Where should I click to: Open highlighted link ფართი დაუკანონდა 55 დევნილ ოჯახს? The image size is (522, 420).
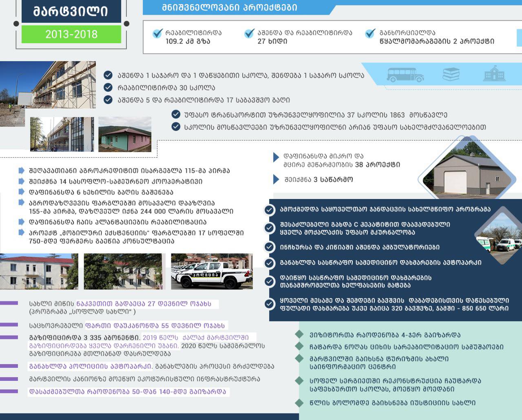[155, 326]
